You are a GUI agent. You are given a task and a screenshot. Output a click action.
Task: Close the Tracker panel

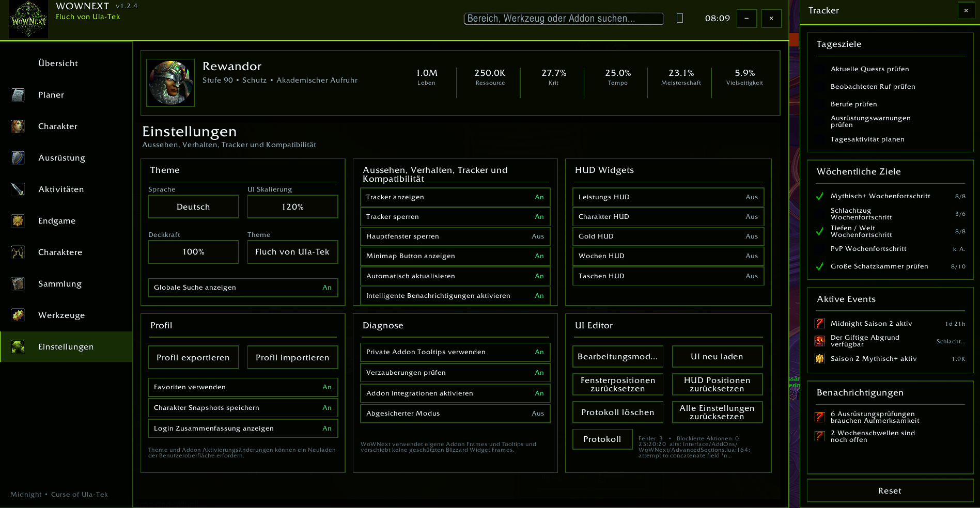click(x=966, y=10)
